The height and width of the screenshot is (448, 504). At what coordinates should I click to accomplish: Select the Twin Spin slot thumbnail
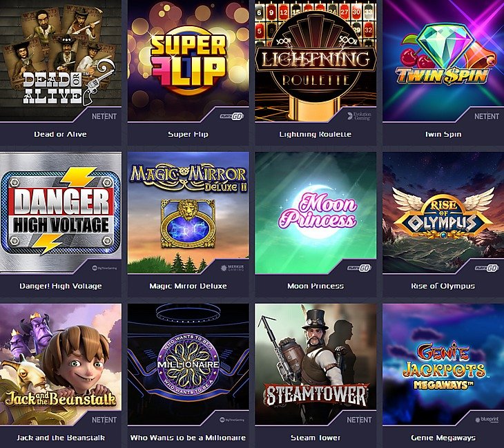[x=443, y=61]
